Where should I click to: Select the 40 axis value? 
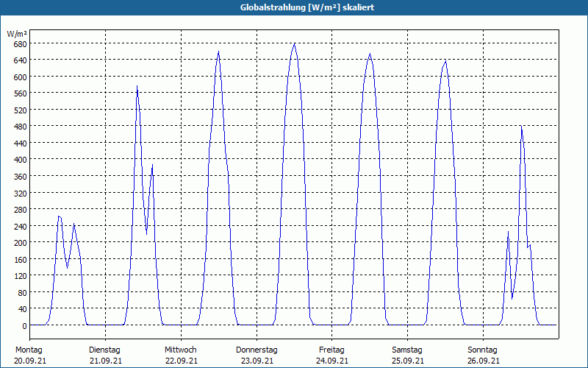(22, 309)
